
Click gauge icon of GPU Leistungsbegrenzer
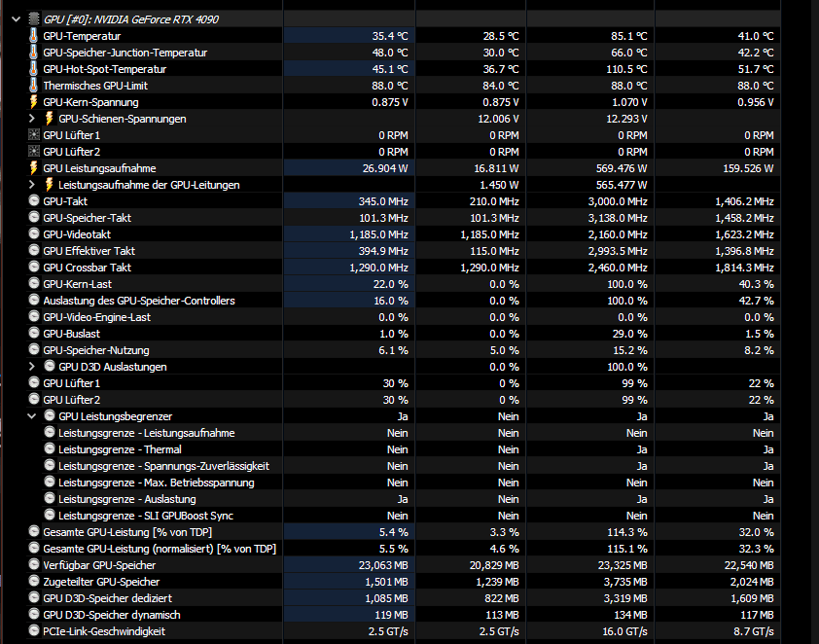[x=50, y=415]
